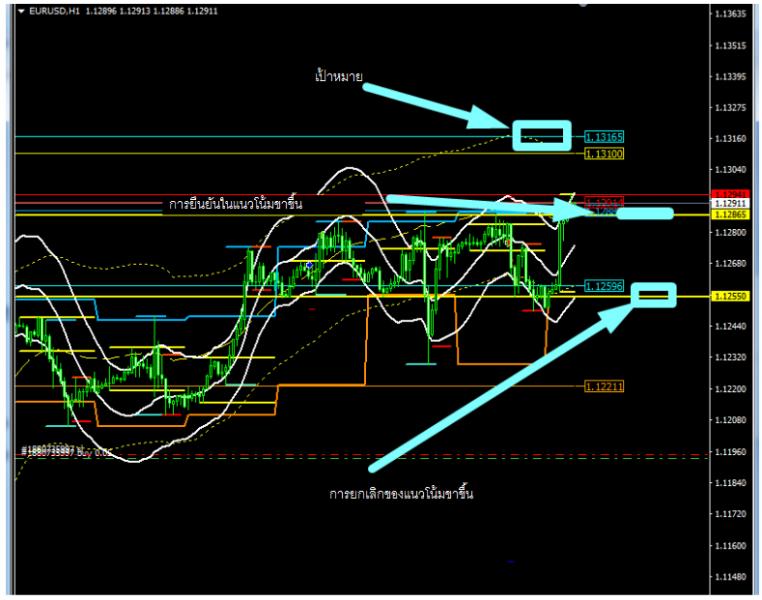Click 1.13040 on the price scale
The width and height of the screenshot is (762, 600).
click(x=730, y=170)
